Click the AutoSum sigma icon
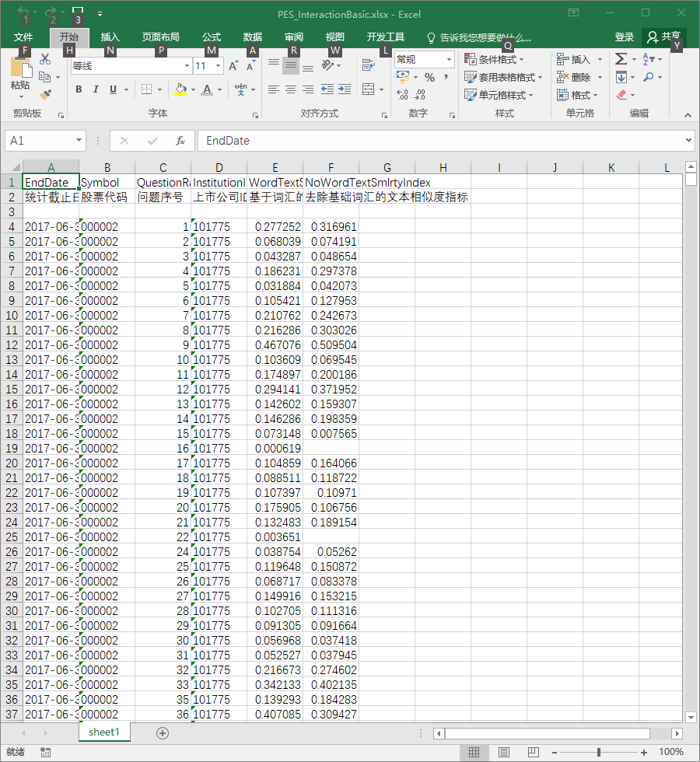Viewport: 700px width, 762px height. (621, 59)
